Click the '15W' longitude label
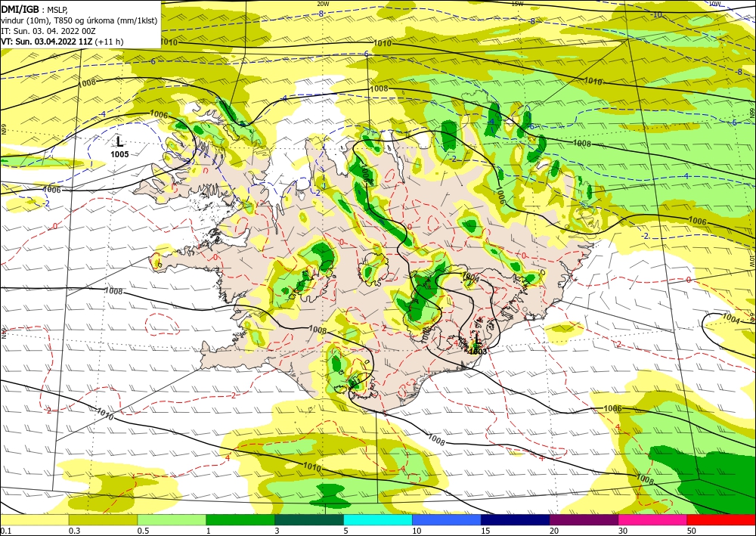Viewport: 756px width, 536px height. tap(517, 3)
